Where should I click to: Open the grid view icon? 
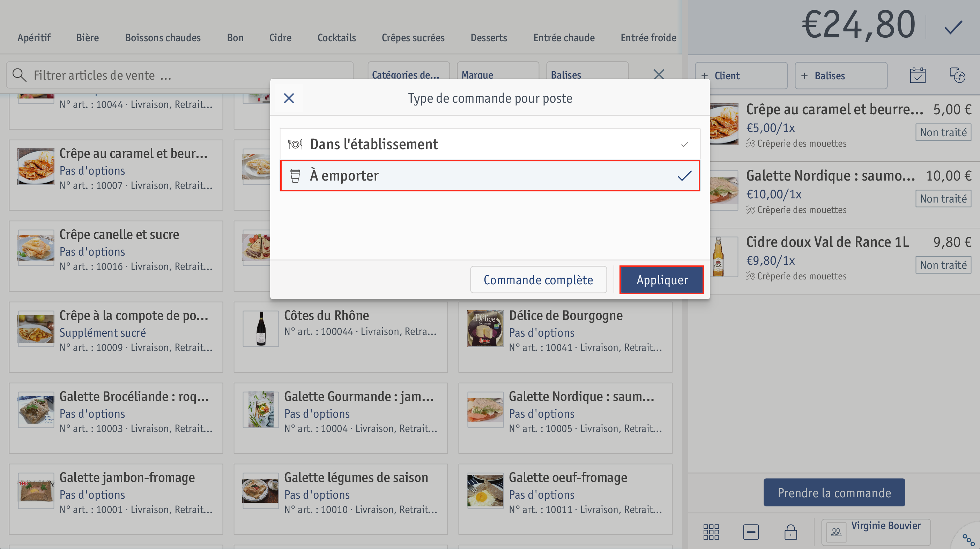[x=711, y=532]
